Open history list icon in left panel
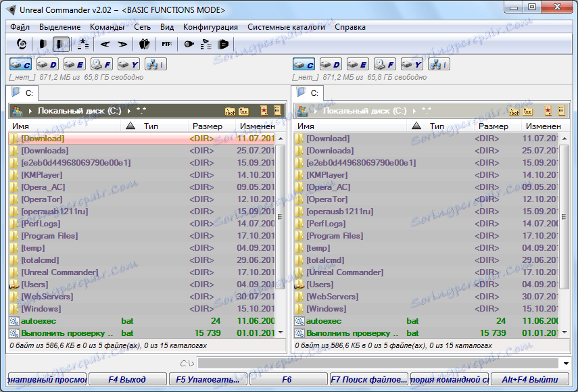The image size is (578, 392). pos(278,111)
